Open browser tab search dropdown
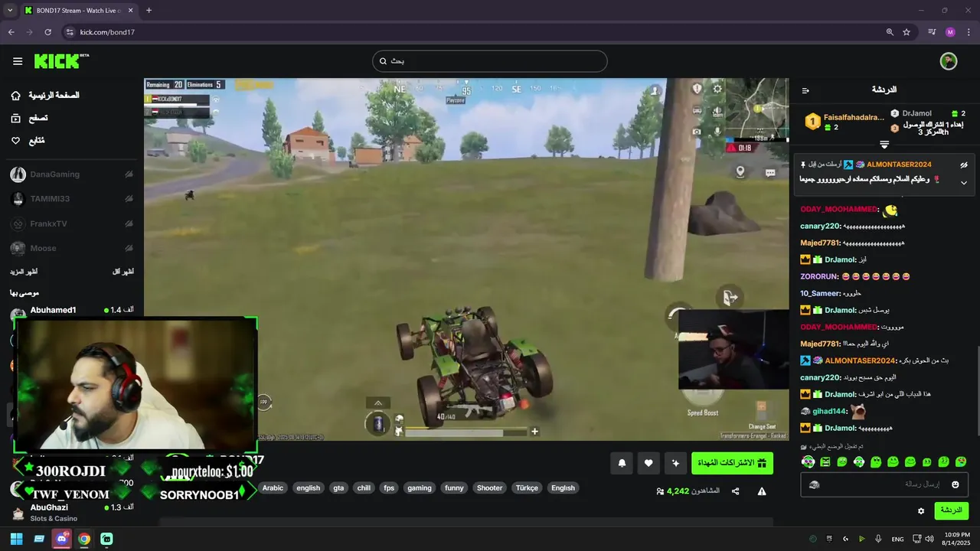This screenshot has width=980, height=551. [10, 11]
